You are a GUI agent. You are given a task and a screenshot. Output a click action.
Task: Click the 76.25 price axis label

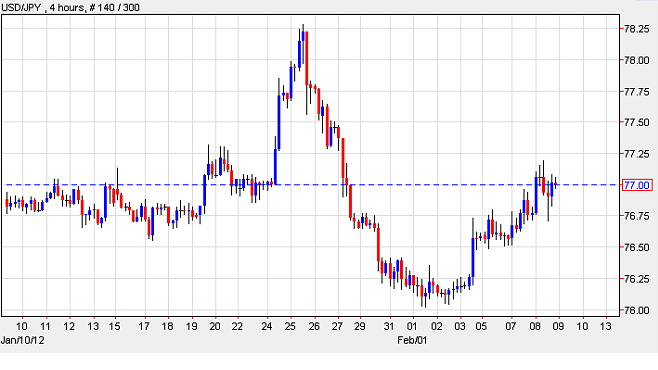coord(637,279)
